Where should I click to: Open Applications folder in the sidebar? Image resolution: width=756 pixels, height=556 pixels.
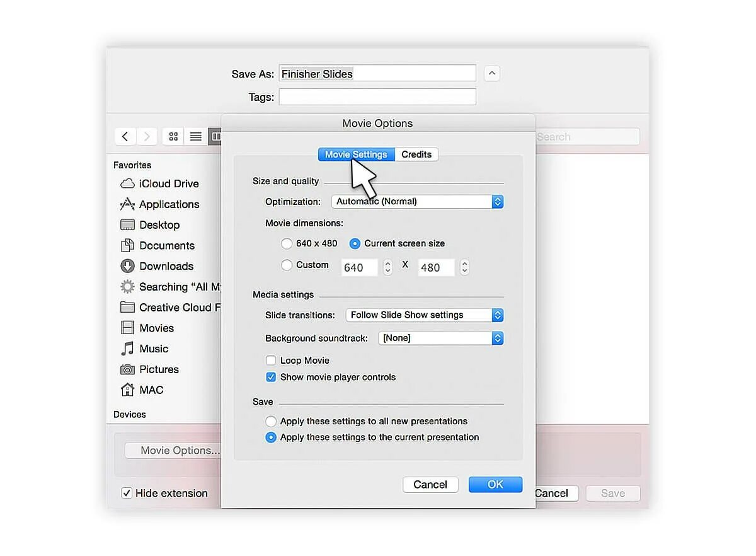[x=160, y=204]
